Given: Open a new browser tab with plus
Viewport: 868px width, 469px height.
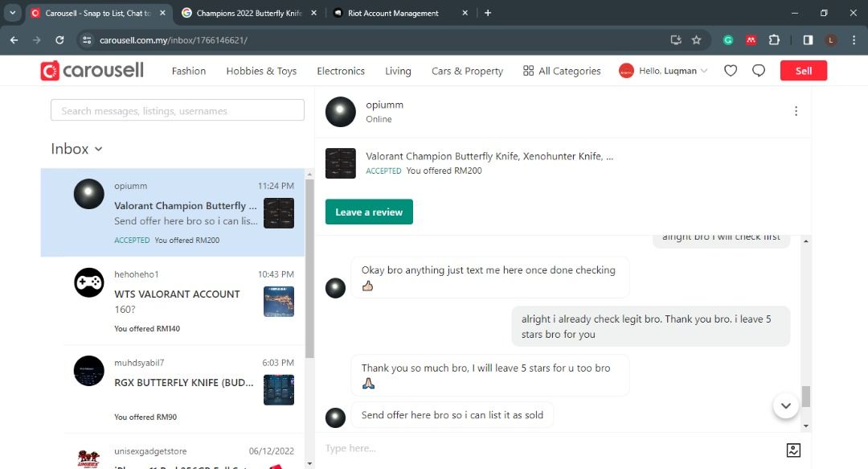Looking at the screenshot, I should pos(488,13).
